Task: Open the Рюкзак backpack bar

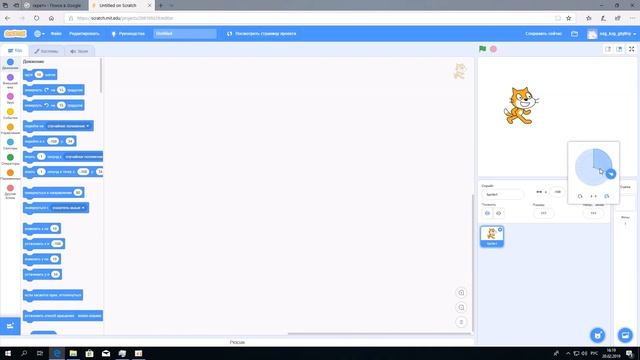Action: pos(237,342)
